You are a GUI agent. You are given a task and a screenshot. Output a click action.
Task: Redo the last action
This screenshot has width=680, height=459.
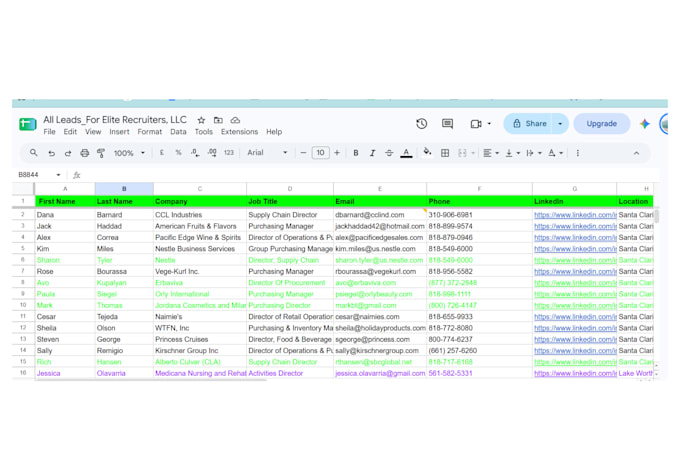point(68,153)
